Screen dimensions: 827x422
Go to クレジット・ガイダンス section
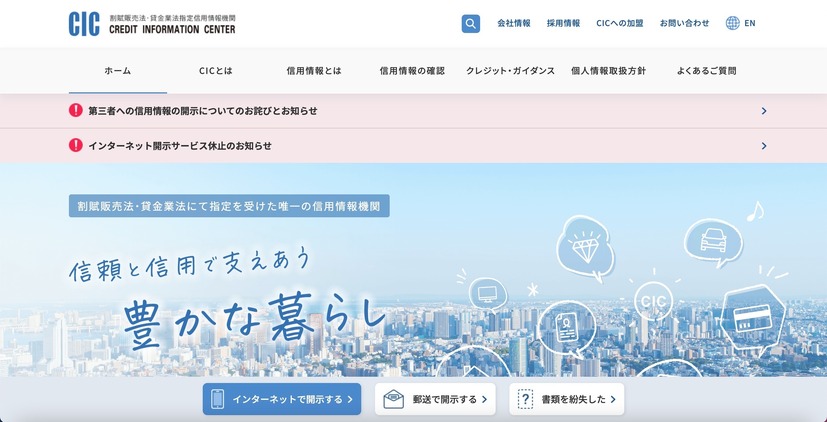[x=510, y=71]
